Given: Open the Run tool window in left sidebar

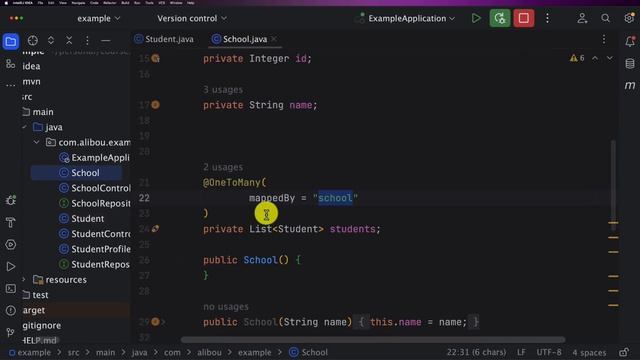Looking at the screenshot, I should click(x=11, y=267).
